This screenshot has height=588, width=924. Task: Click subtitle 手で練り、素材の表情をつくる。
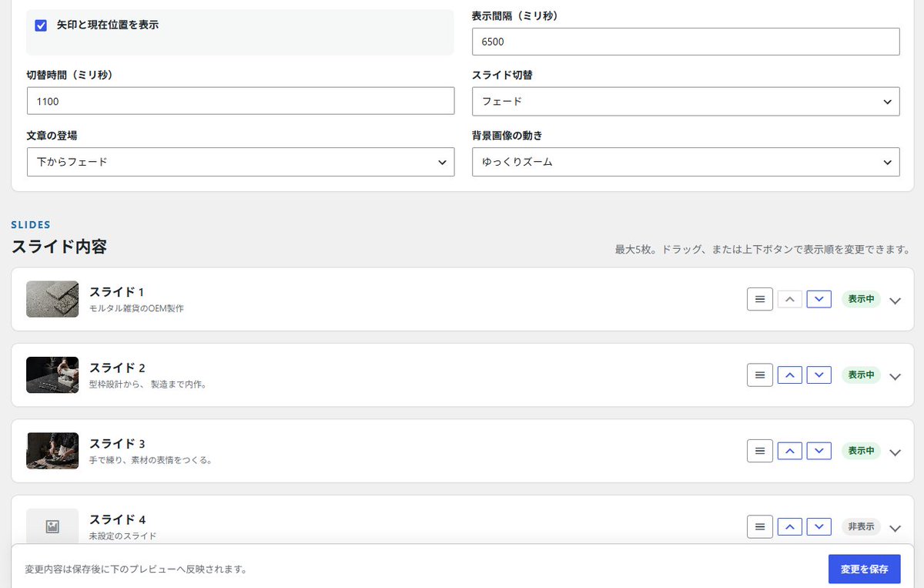150,460
